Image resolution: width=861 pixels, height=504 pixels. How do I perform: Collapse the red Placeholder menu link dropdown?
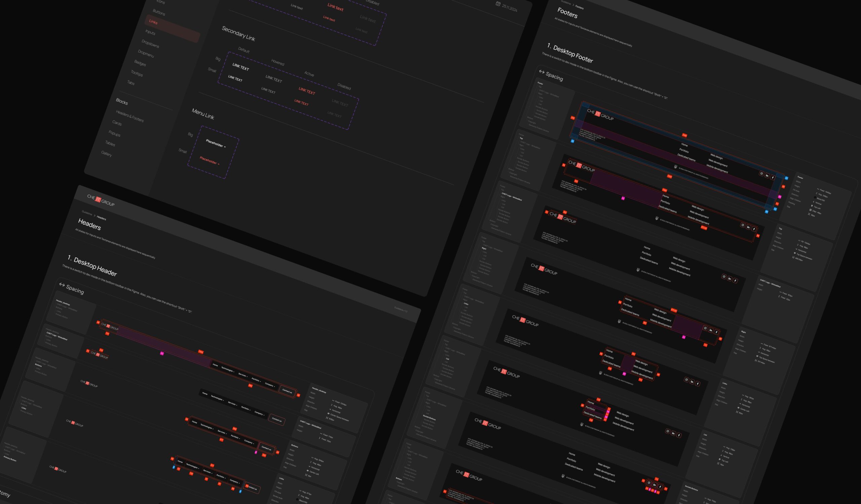coord(210,160)
